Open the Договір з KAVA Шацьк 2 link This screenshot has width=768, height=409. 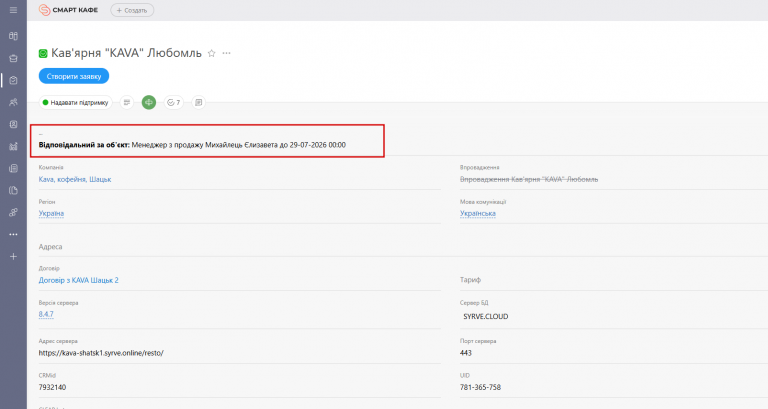(78, 280)
